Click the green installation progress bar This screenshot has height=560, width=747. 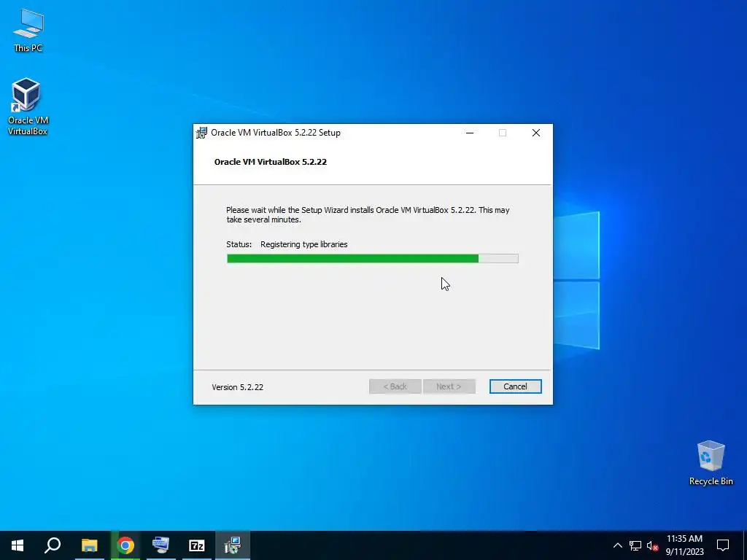pos(373,259)
